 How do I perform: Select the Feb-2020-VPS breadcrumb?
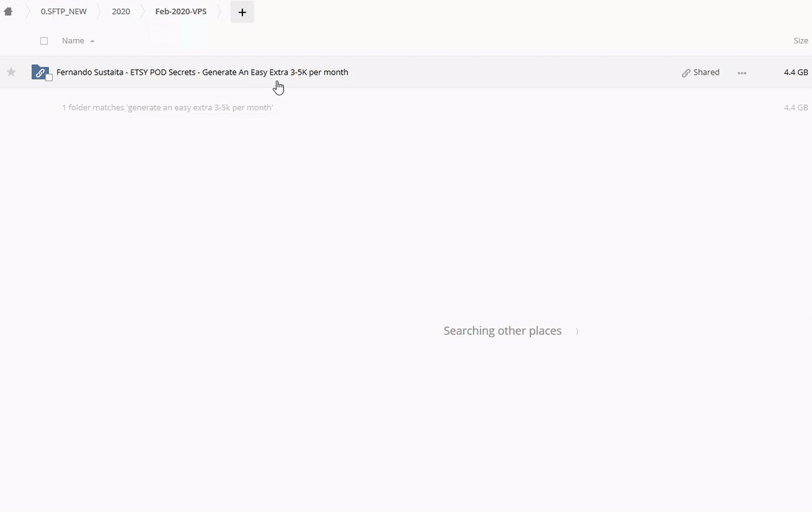[181, 11]
